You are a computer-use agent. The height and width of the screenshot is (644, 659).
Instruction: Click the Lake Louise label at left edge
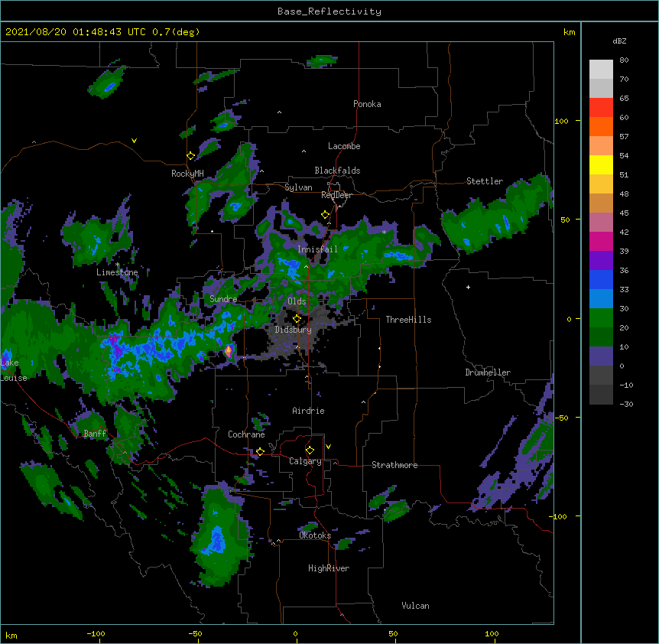point(12,370)
